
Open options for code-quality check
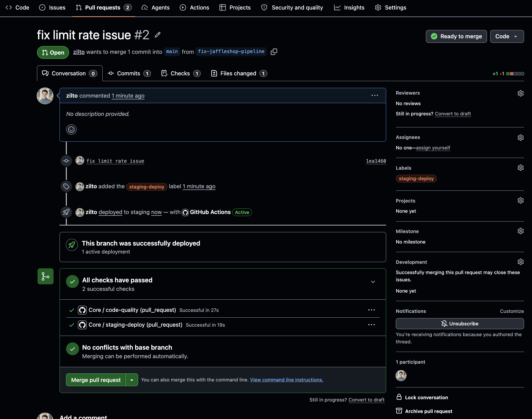pyautogui.click(x=371, y=310)
